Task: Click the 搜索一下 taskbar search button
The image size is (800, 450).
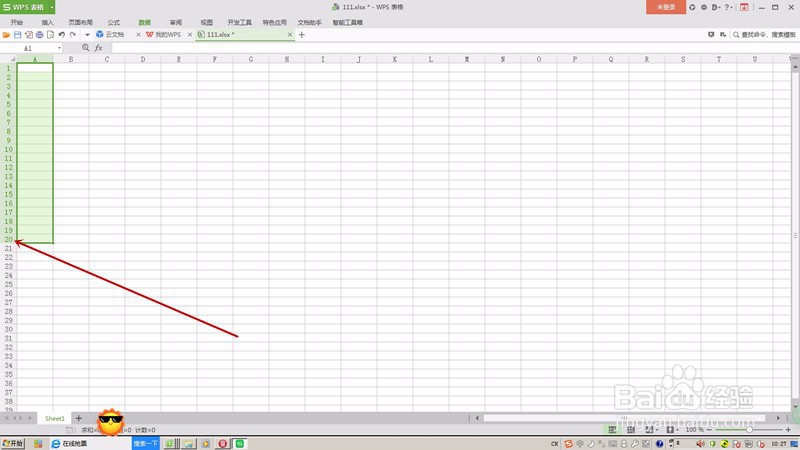Action: pos(146,444)
